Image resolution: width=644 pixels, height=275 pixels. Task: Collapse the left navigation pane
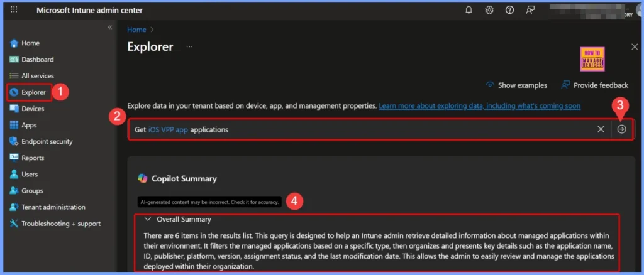tap(109, 27)
